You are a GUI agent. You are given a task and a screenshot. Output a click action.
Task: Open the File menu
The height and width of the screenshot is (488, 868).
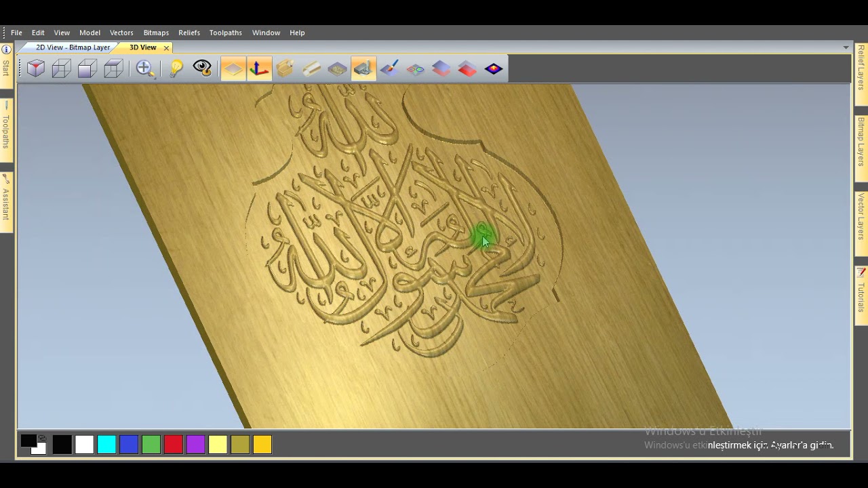(16, 33)
